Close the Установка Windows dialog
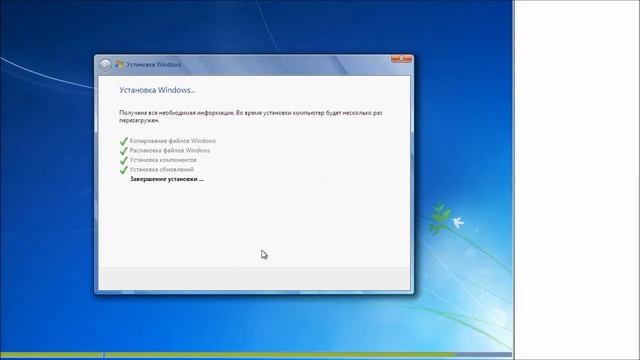640x360 pixels. (401, 59)
